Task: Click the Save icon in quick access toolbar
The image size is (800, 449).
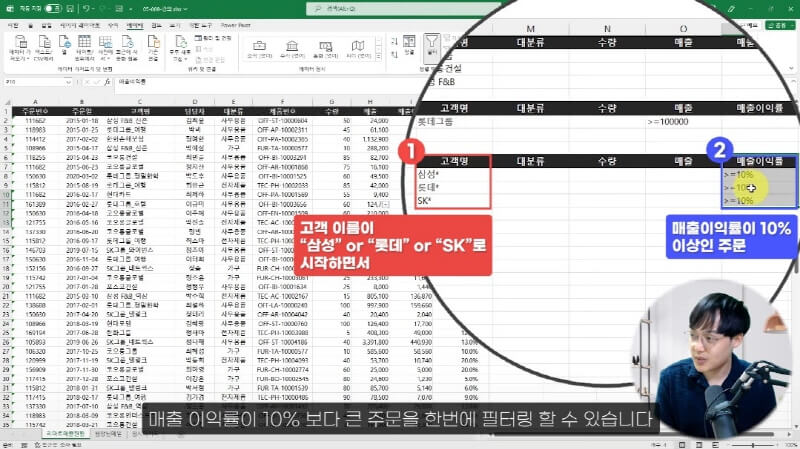Action: [70, 9]
